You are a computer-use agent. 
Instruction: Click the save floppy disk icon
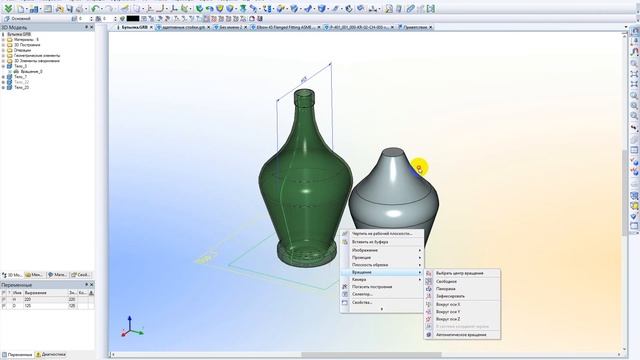coord(70,9)
